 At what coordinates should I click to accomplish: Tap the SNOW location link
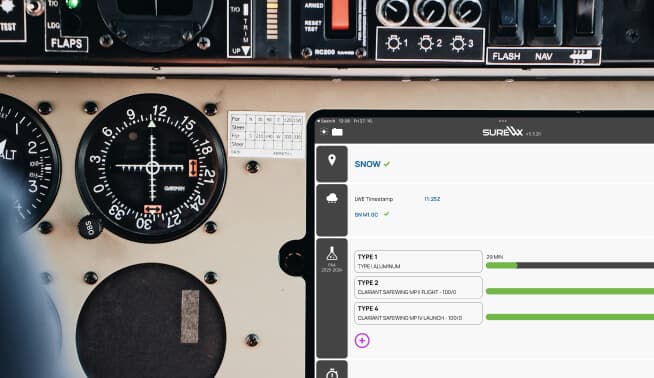[367, 164]
